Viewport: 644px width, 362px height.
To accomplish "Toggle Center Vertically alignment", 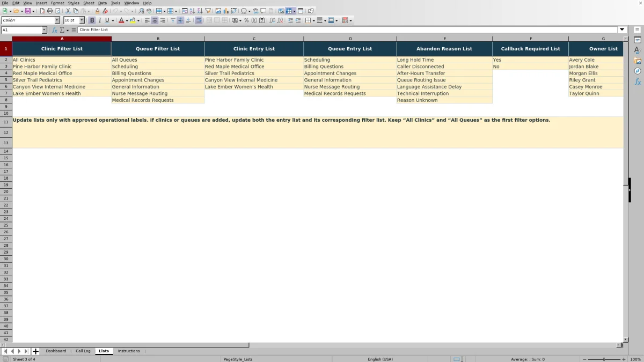I will coord(180,20).
